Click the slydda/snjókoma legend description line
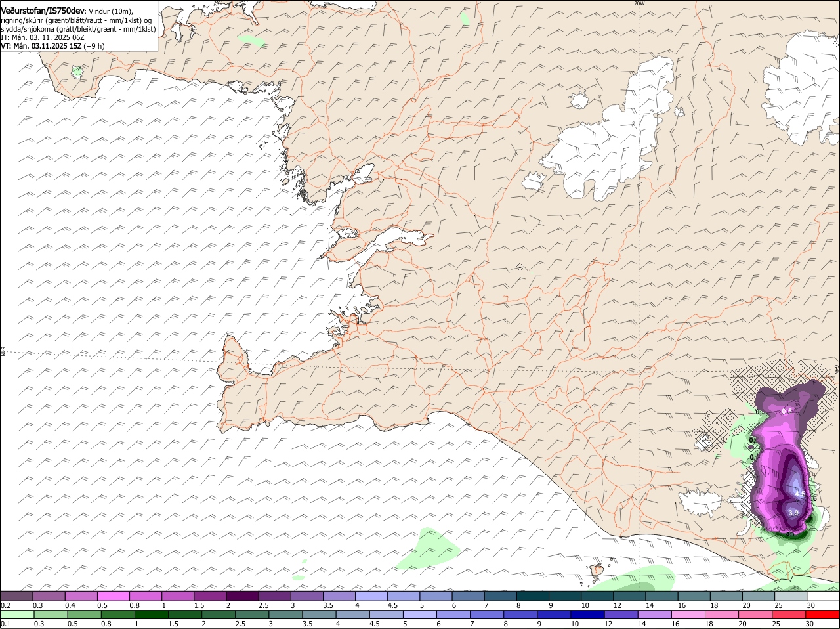Screen dimensions: 840x629 click(x=78, y=29)
